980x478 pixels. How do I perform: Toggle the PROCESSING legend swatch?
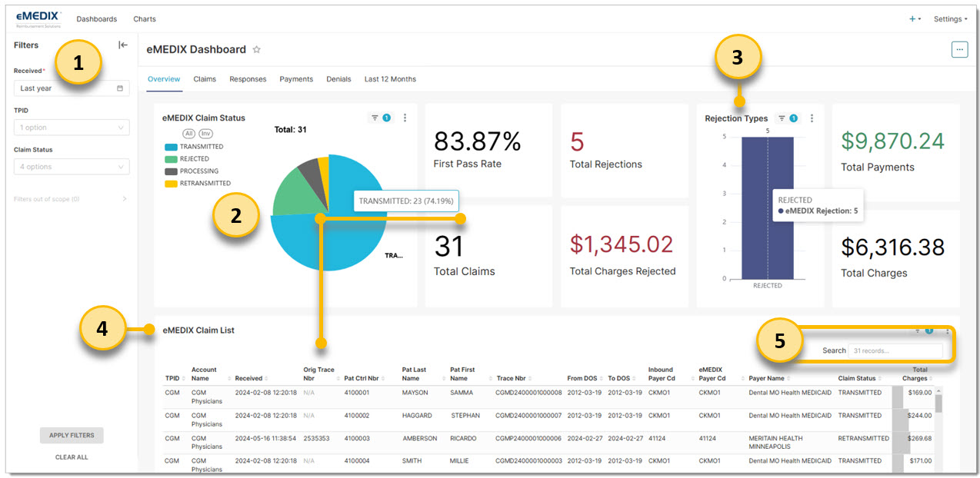click(x=171, y=171)
